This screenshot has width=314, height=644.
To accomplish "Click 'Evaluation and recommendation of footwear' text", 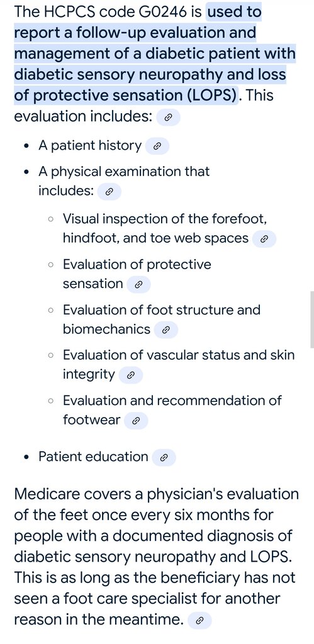I will 172,410.
